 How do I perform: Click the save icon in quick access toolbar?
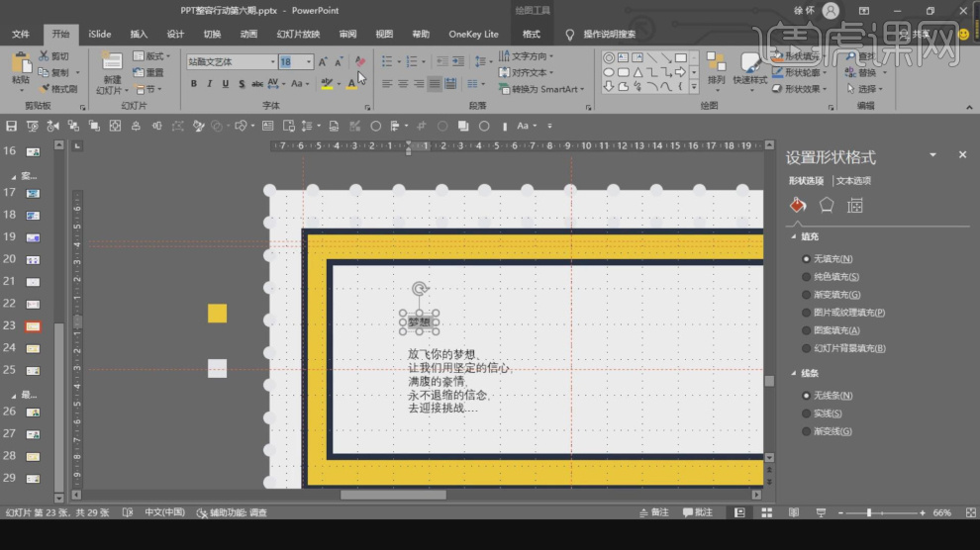(x=12, y=127)
